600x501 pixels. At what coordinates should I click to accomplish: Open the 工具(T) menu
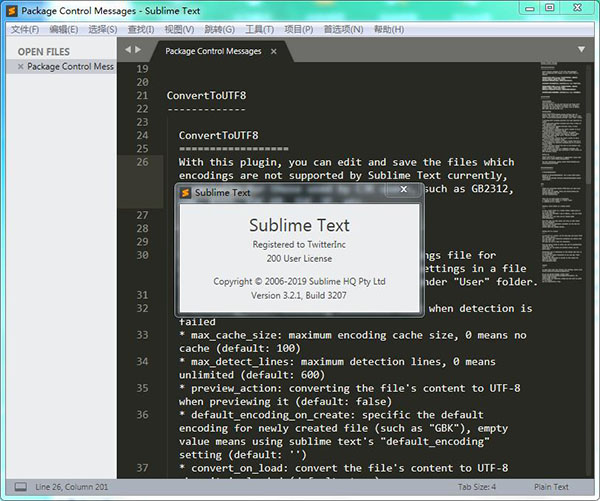point(259,29)
